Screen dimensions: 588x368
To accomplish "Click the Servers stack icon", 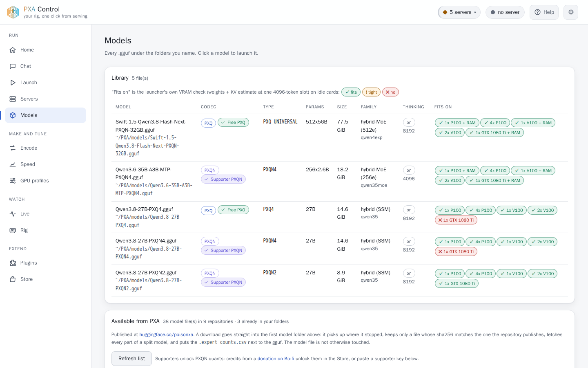I will point(13,99).
